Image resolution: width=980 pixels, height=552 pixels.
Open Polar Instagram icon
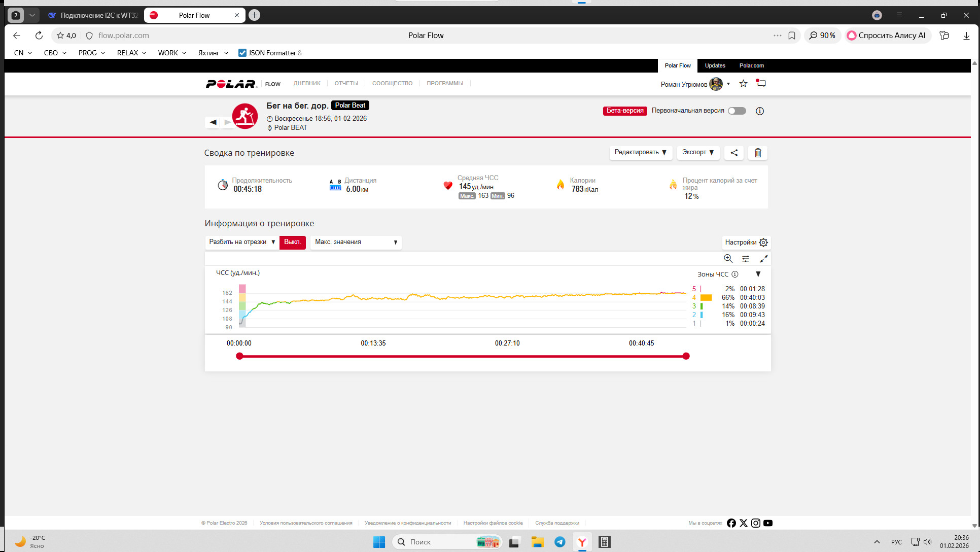coord(756,523)
